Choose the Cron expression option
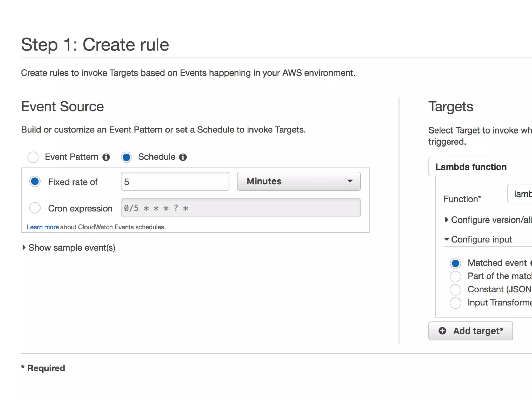Image resolution: width=532 pixels, height=399 pixels. [35, 208]
